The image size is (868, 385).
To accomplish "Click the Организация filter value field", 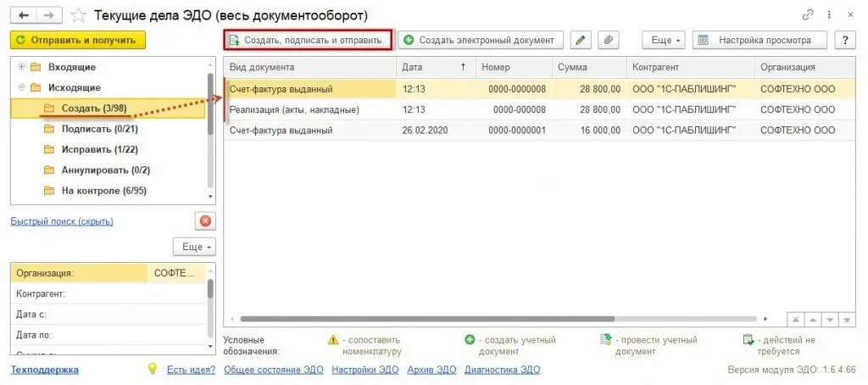I will click(175, 273).
